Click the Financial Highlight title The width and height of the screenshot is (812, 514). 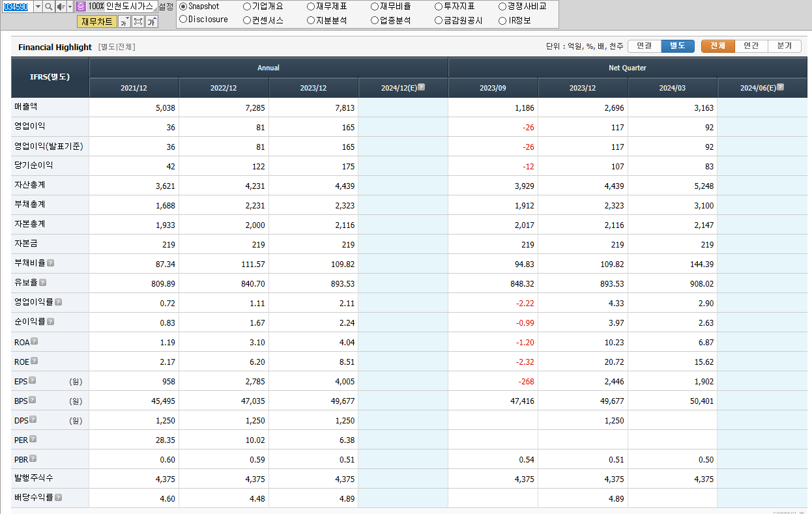coord(55,47)
